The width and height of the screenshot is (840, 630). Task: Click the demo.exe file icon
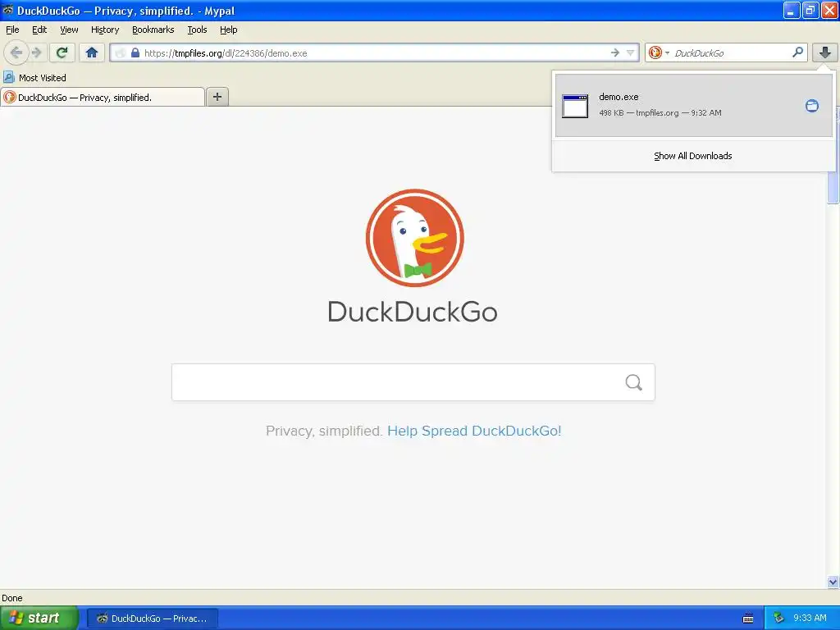(x=575, y=106)
